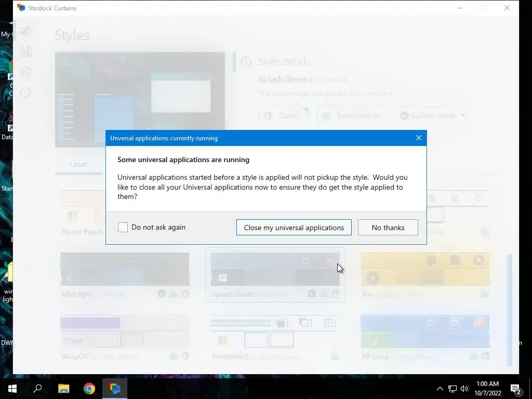Switch to the Local tab in Curtains
The height and width of the screenshot is (399, 532).
pyautogui.click(x=78, y=164)
